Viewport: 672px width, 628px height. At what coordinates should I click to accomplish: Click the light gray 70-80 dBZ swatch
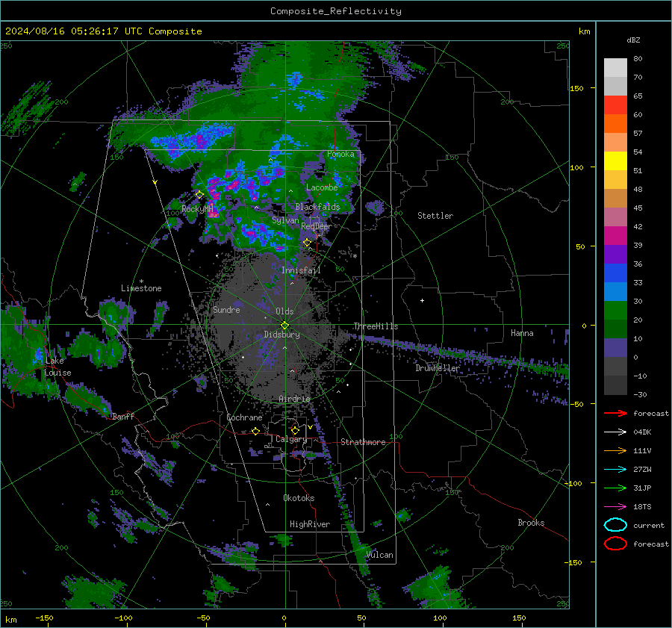point(615,68)
